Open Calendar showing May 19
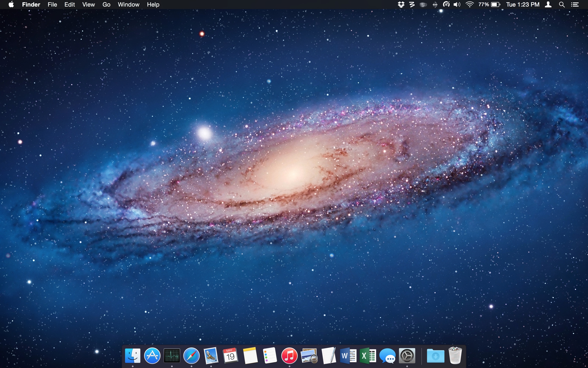This screenshot has height=368, width=588. coord(230,356)
